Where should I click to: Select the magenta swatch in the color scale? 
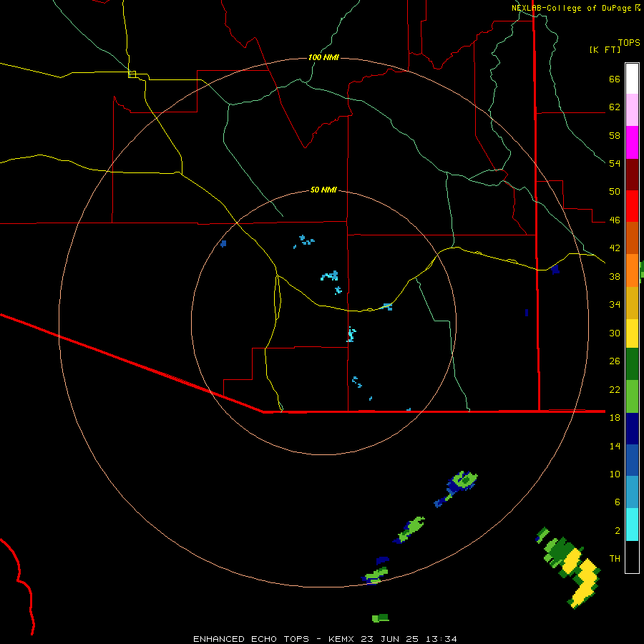(632, 142)
